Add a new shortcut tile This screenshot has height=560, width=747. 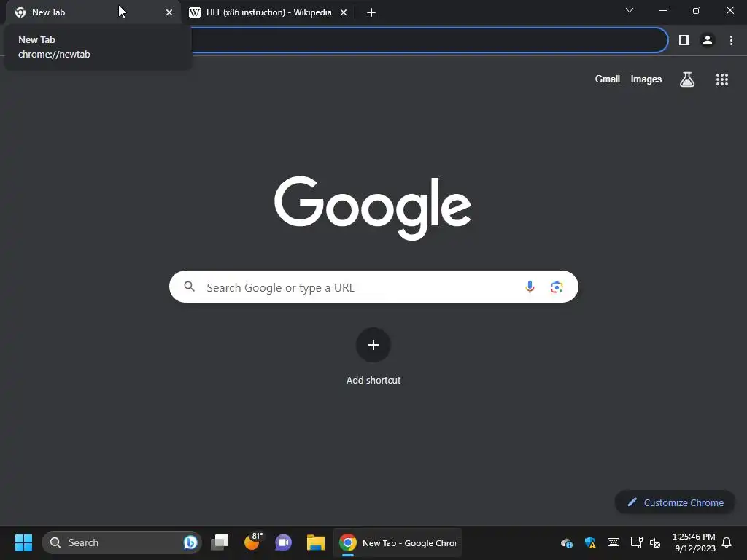point(373,345)
